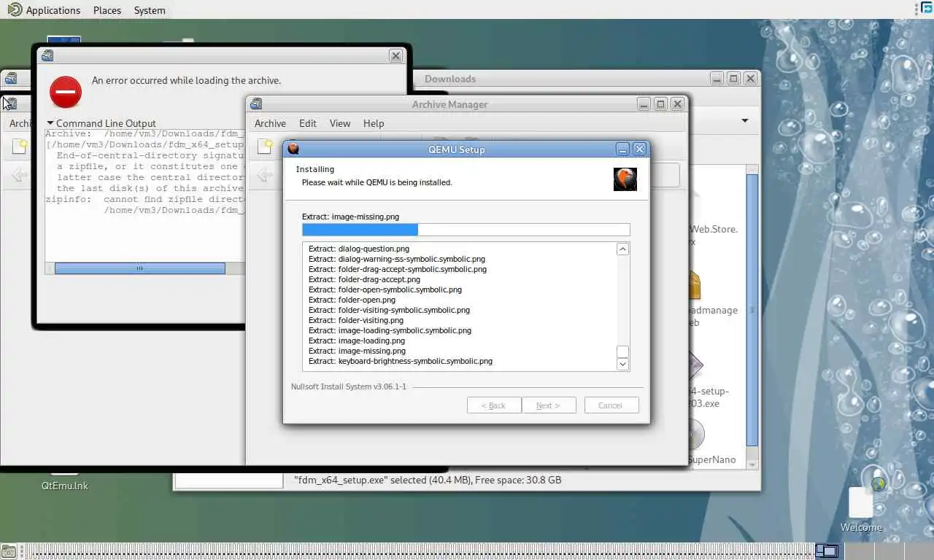The height and width of the screenshot is (560, 934).
Task: Select the 'Extract: folder-open.png' log line
Action: point(352,300)
